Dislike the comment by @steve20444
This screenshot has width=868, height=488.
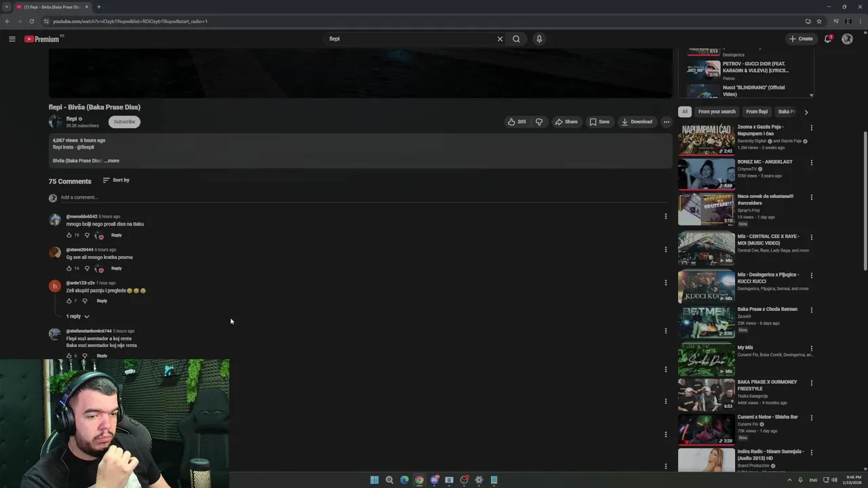[x=87, y=268]
